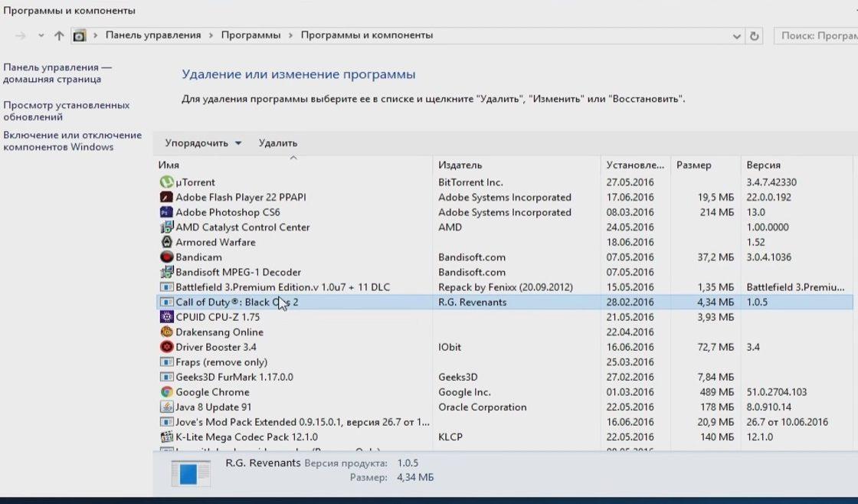Expand the chevron before Панель управления
858x504 pixels.
tap(95, 35)
